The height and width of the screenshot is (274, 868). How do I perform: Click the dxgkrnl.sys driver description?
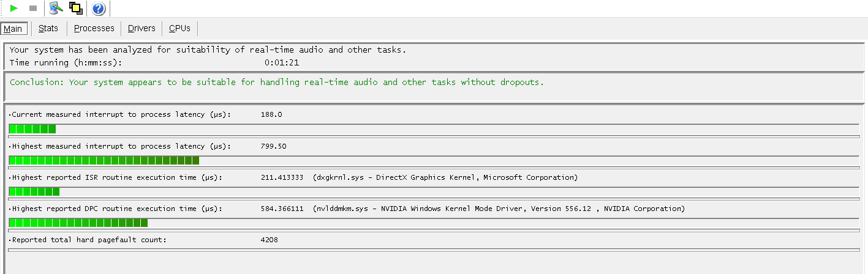click(445, 177)
